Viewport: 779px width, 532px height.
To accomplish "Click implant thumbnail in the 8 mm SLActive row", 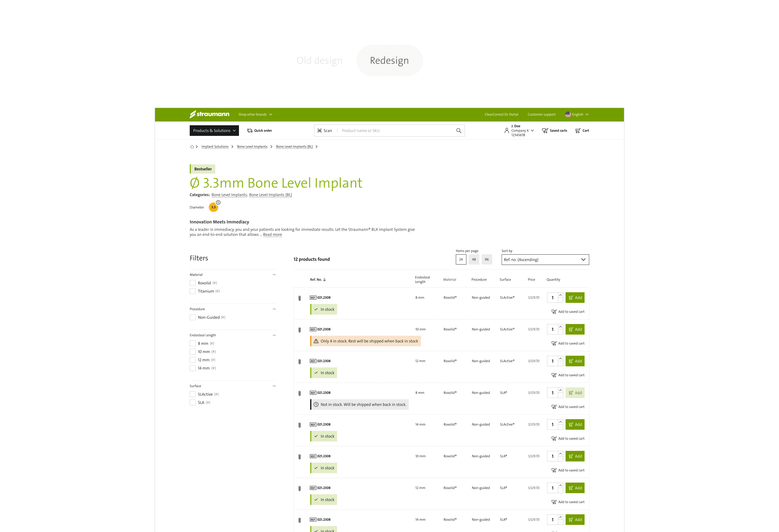I will coord(300,298).
